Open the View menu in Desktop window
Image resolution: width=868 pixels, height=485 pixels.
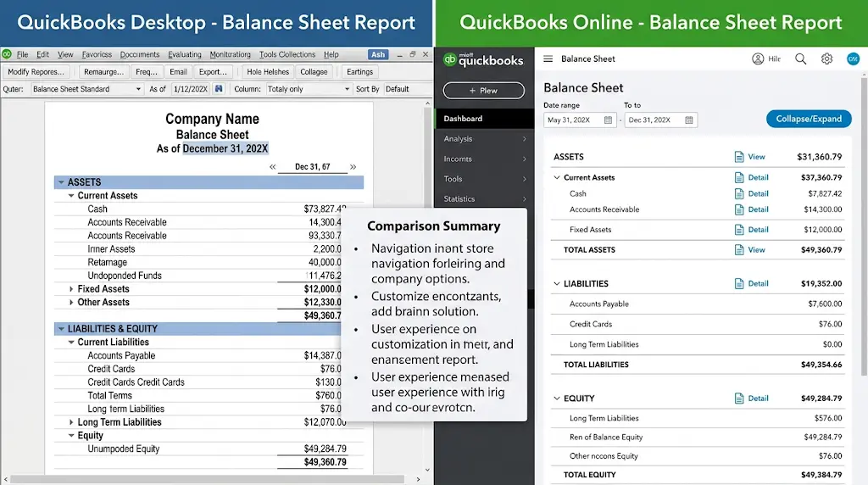65,54
